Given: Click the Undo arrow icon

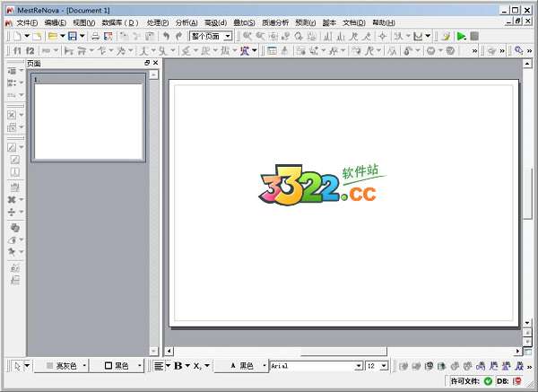Looking at the screenshot, I should 167,36.
